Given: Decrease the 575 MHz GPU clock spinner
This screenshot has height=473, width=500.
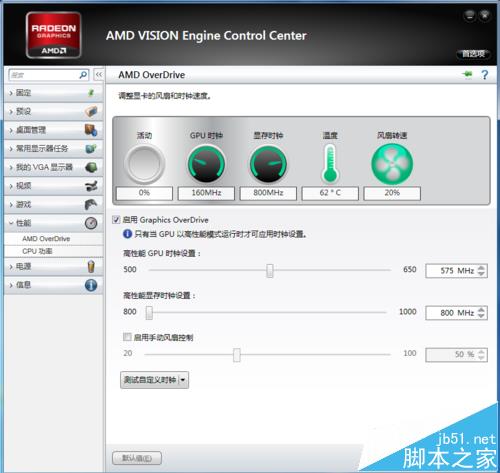Looking at the screenshot, I should [481, 273].
